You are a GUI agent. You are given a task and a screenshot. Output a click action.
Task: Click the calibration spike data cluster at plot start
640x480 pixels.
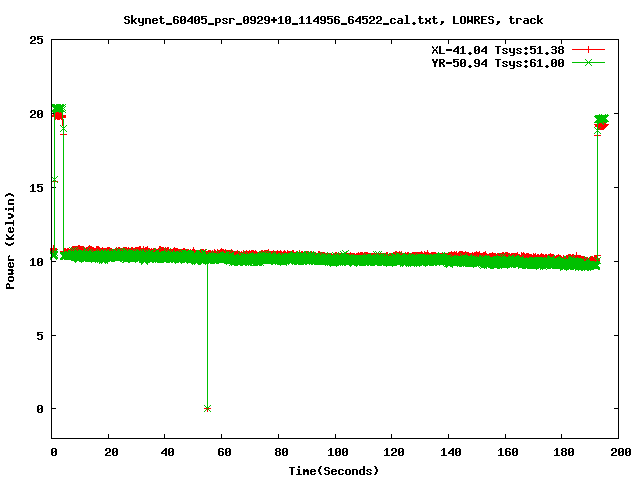pos(59,112)
